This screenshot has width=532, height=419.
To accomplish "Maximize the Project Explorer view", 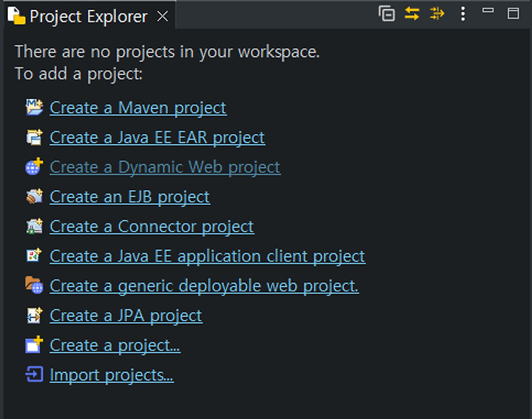I will tap(513, 13).
